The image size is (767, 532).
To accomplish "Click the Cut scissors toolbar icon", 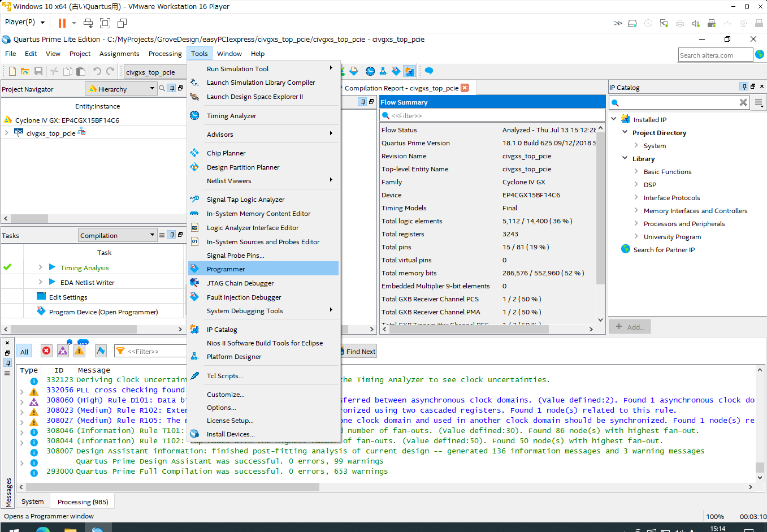I will point(54,71).
